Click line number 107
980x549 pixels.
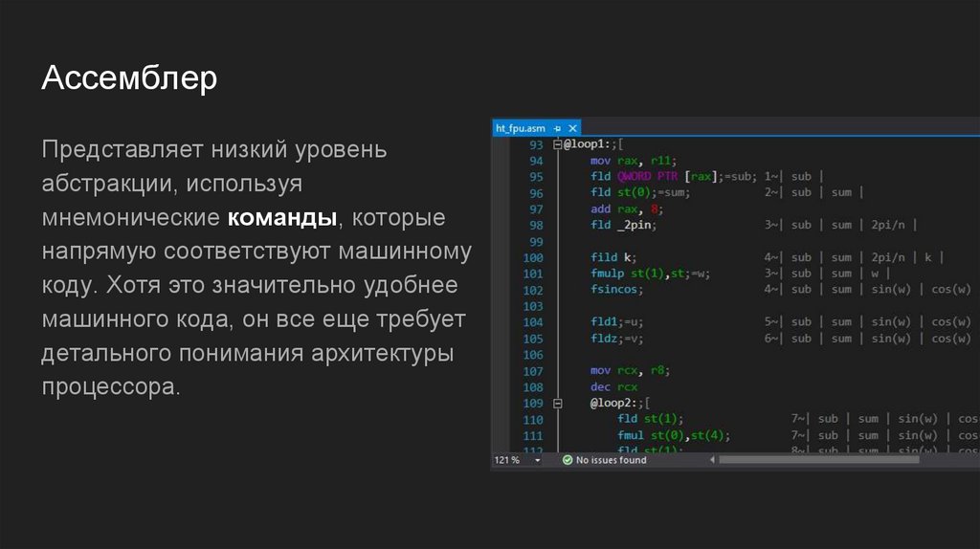[533, 371]
